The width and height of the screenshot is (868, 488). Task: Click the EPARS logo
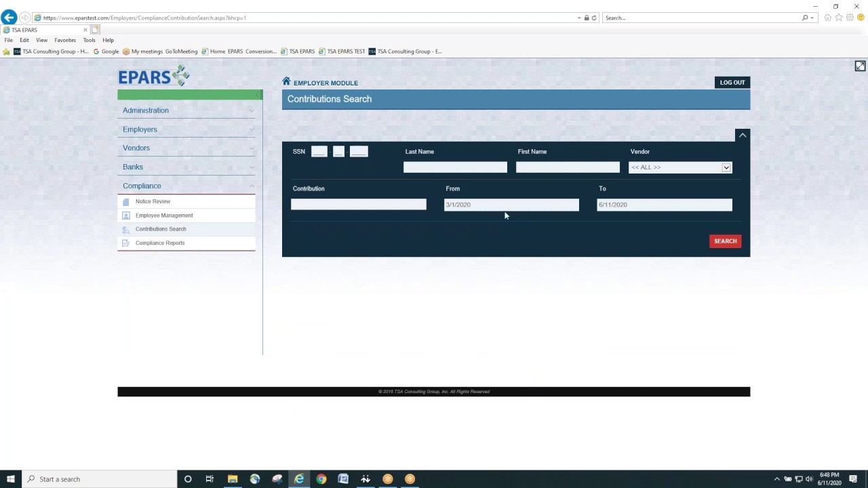(154, 76)
